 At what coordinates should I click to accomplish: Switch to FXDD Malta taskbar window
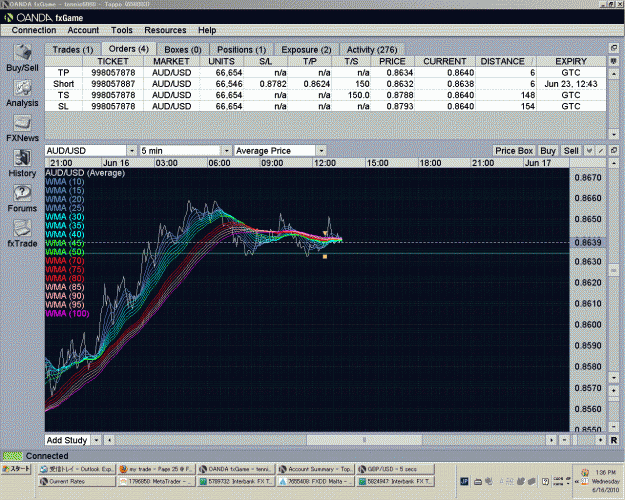pos(316,481)
